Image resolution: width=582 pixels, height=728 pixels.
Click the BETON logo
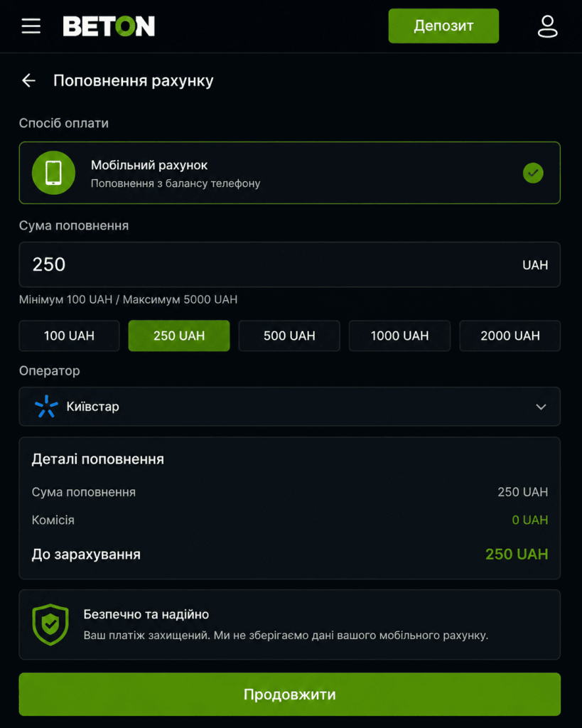(x=109, y=26)
